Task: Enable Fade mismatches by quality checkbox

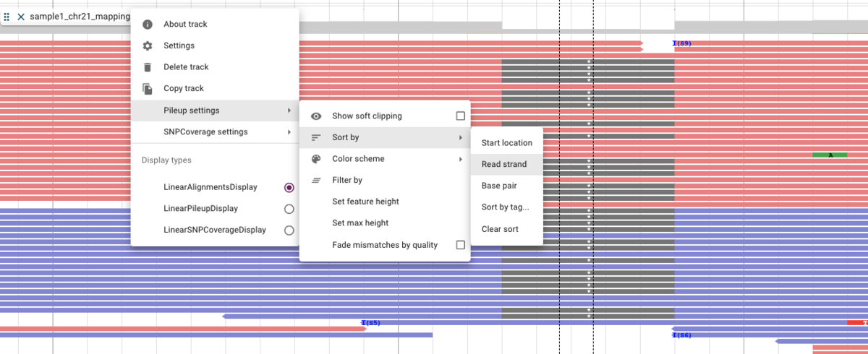Action: point(461,245)
